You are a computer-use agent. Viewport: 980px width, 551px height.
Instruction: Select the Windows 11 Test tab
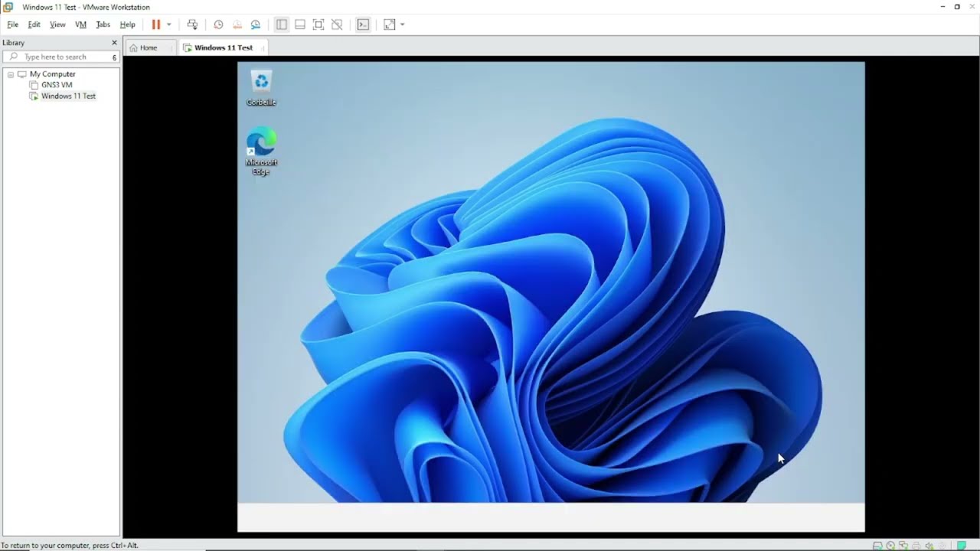(x=222, y=47)
